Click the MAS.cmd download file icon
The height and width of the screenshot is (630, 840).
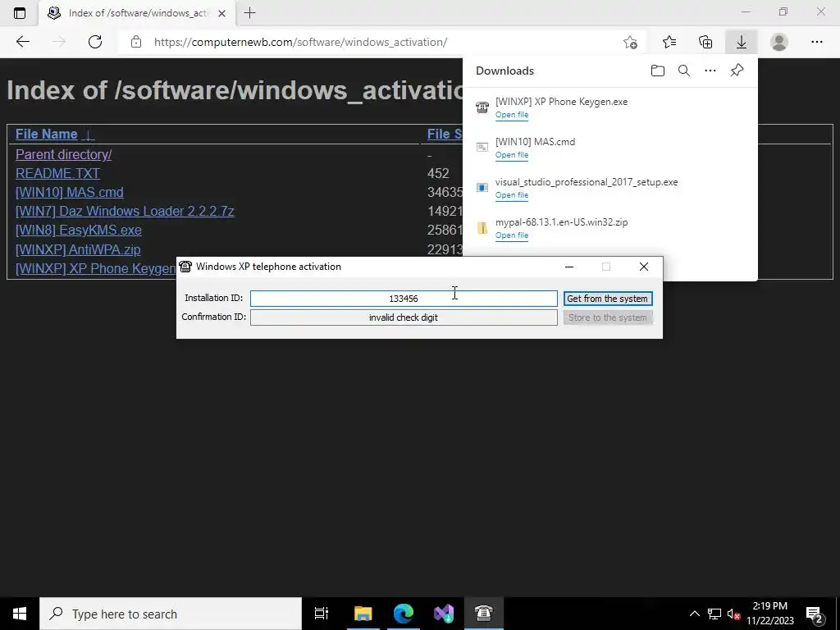click(x=482, y=148)
